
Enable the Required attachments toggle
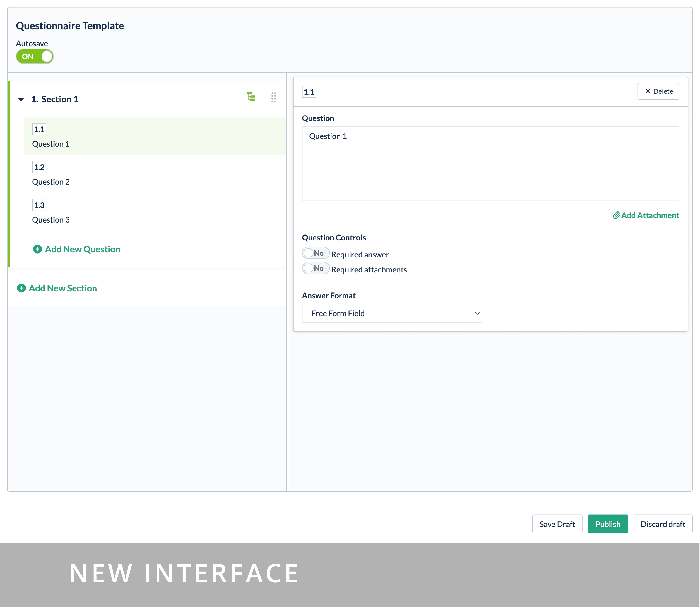pyautogui.click(x=315, y=268)
